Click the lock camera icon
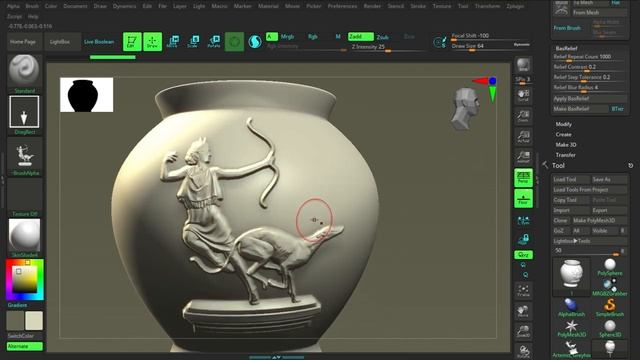640x360 pixels. (x=523, y=239)
